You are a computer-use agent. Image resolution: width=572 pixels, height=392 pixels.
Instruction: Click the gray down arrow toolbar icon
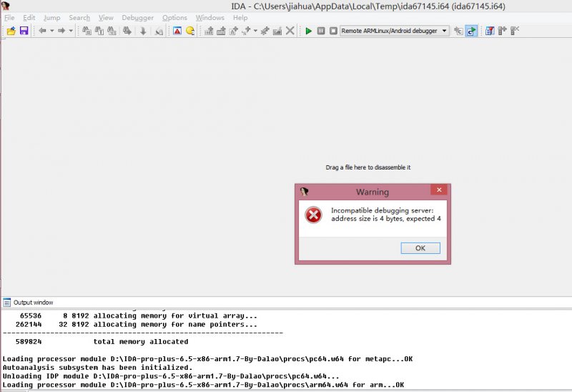(x=143, y=31)
